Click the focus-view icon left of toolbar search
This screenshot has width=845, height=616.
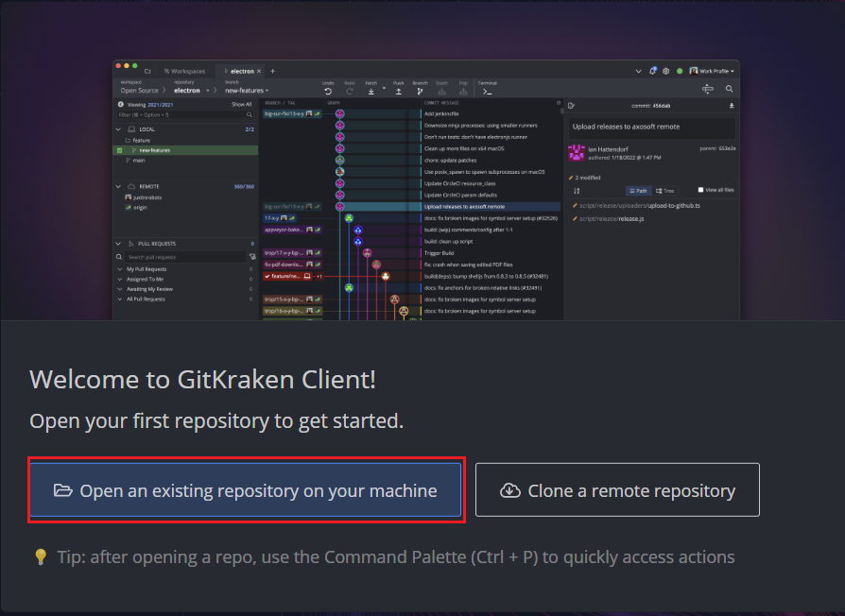click(708, 89)
